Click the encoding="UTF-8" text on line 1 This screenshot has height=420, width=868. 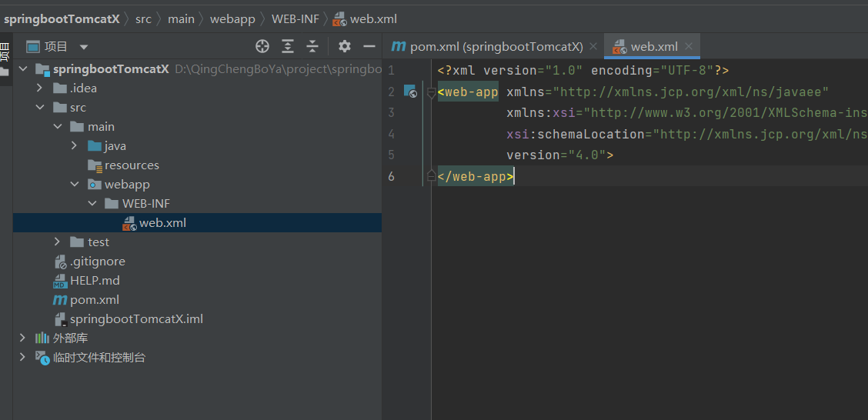653,71
